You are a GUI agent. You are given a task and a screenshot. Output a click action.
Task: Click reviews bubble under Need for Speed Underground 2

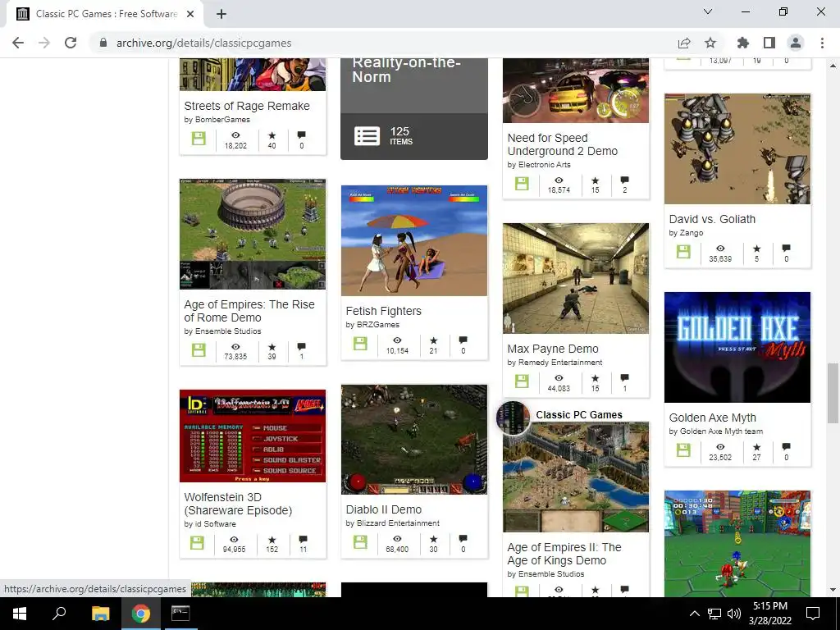click(x=624, y=180)
